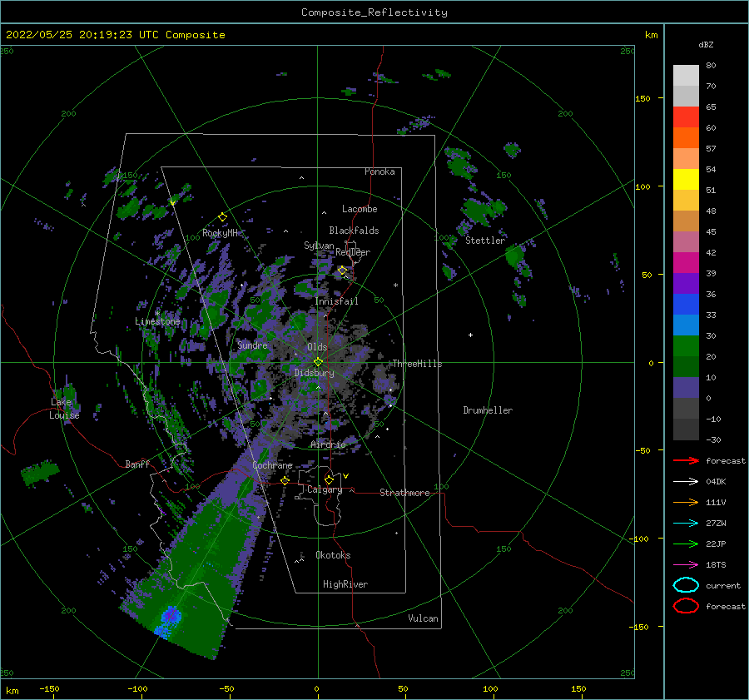Viewport: 749px width, 700px height.
Task: Click the Composite_Reflectivity title
Action: [x=374, y=12]
